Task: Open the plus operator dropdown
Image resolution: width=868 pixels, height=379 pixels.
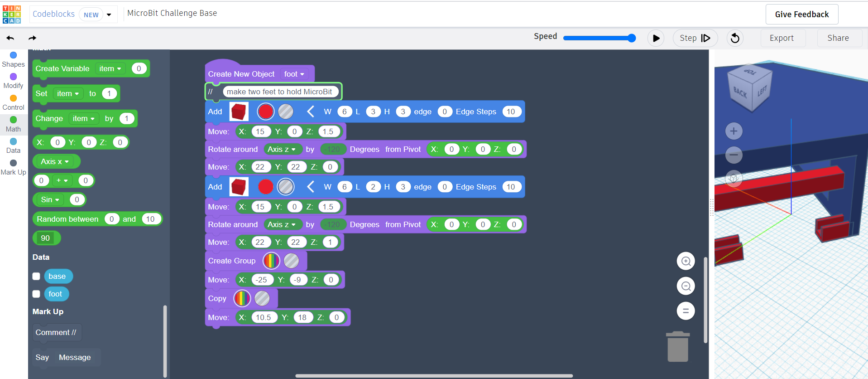Action: point(62,180)
